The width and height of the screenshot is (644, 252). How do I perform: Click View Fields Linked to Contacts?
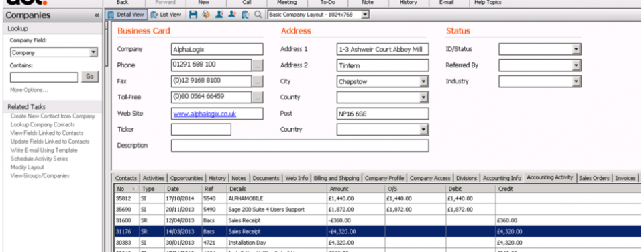coord(47,133)
